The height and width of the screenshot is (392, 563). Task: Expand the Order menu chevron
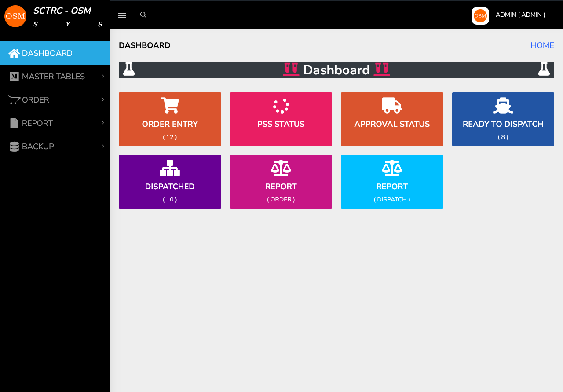pyautogui.click(x=102, y=99)
